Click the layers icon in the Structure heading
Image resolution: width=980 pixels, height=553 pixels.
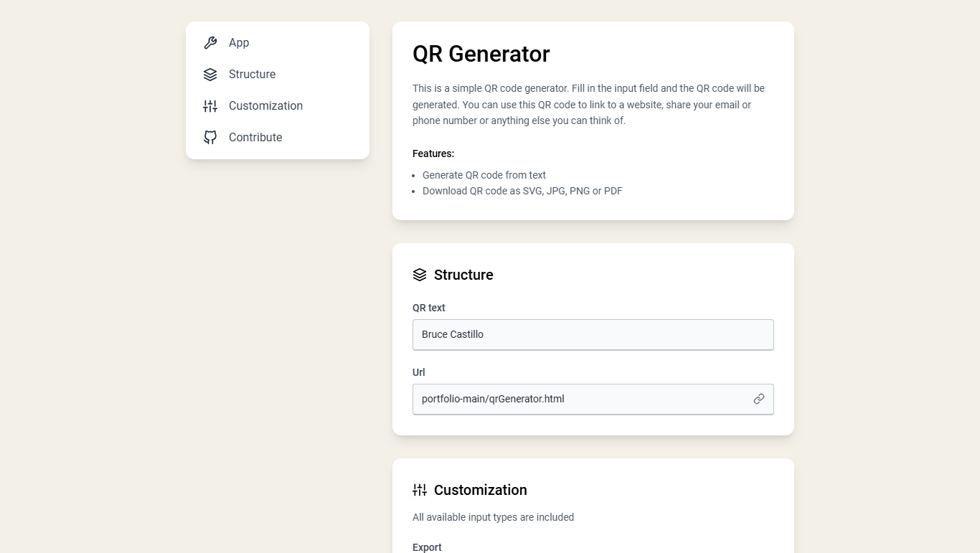point(420,275)
